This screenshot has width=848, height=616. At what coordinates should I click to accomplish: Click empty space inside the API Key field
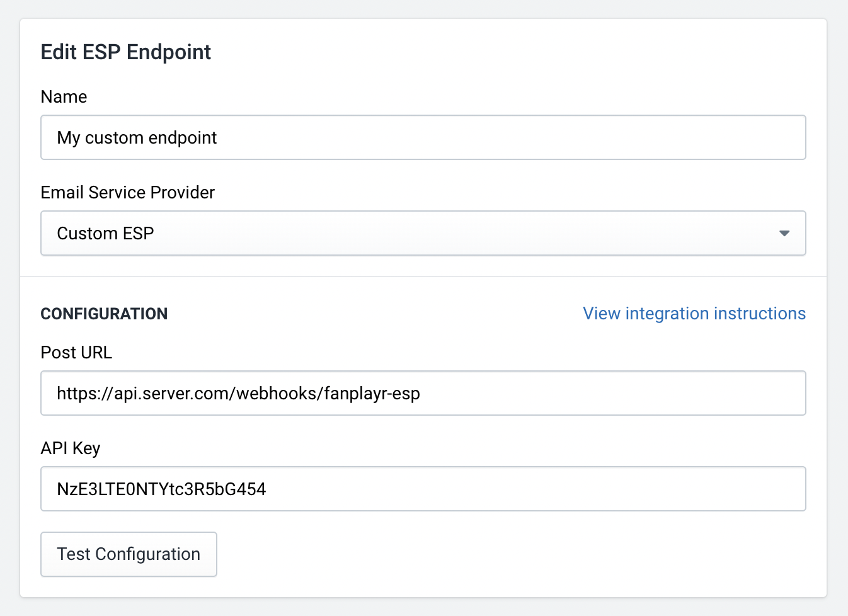pyautogui.click(x=536, y=489)
